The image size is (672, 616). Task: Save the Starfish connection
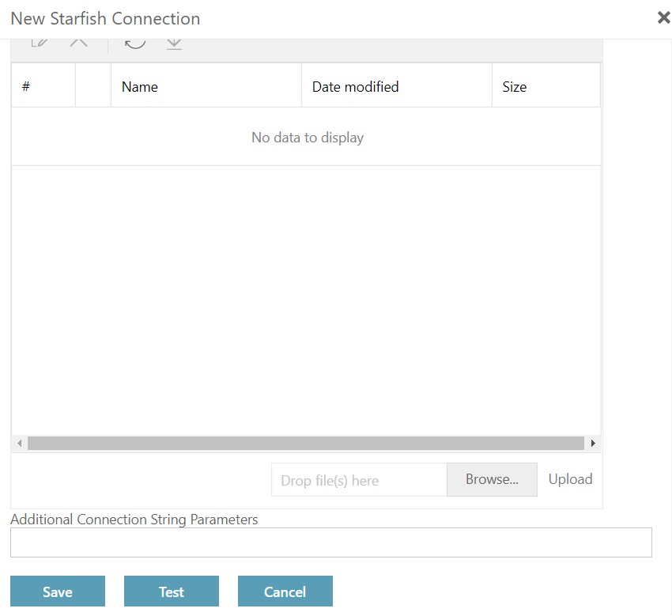coord(58,591)
